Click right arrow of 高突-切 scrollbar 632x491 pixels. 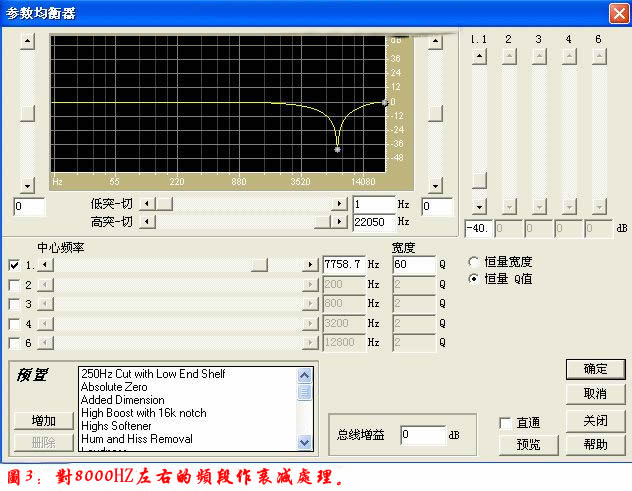(339, 221)
